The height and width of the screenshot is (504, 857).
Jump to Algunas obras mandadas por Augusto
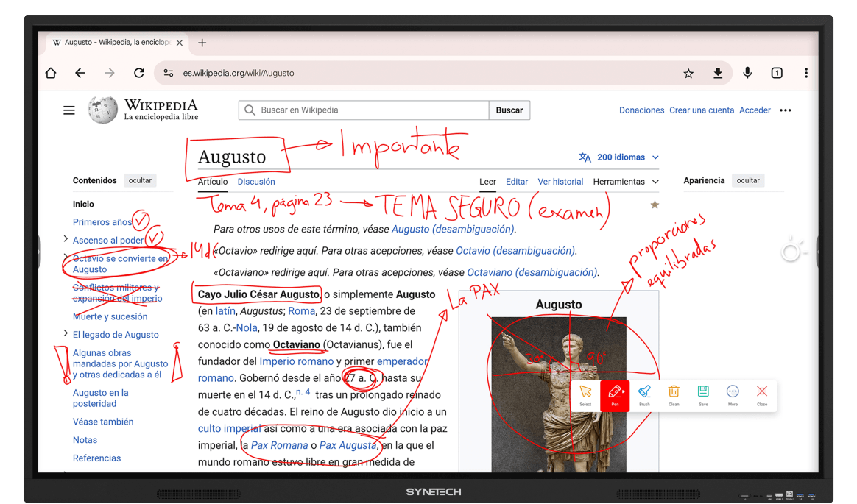[120, 363]
